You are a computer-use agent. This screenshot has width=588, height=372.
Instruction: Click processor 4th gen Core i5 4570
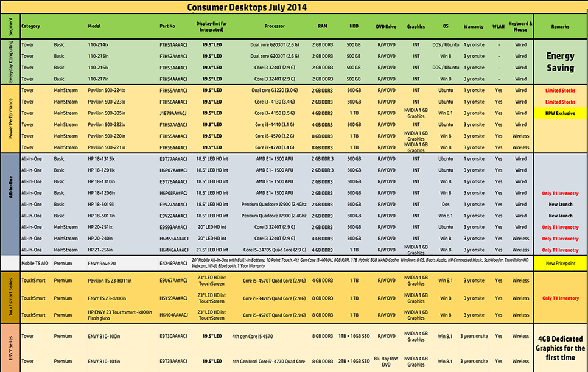[253, 336]
